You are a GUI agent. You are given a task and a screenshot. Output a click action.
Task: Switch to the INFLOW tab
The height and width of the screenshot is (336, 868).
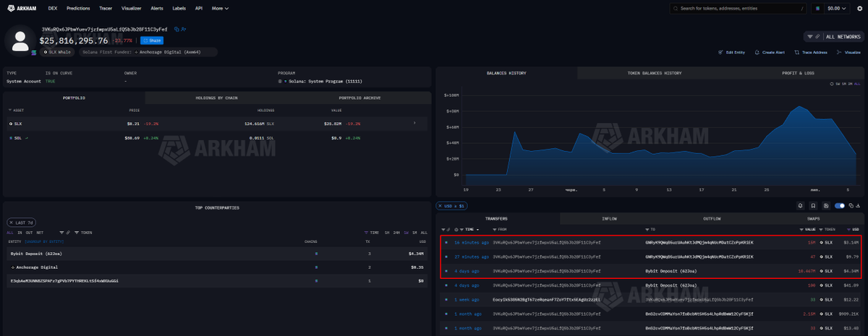[x=609, y=218]
